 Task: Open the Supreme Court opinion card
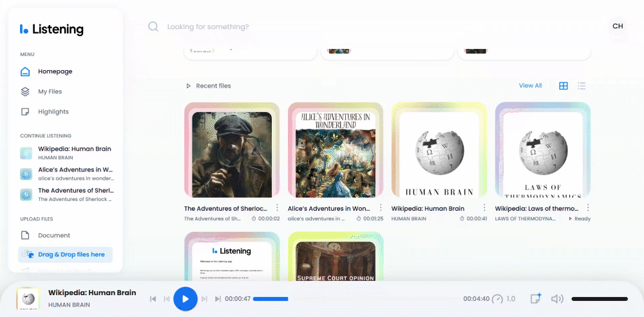coord(336,256)
